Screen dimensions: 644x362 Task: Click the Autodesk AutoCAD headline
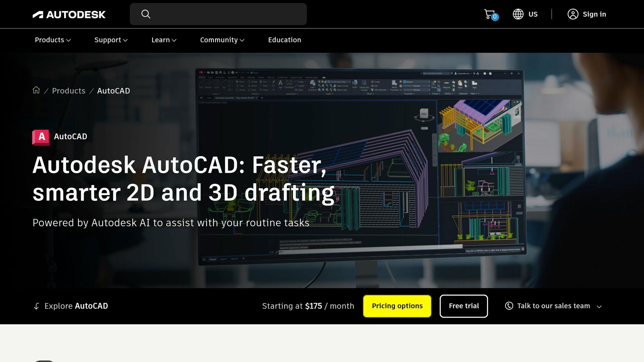pos(183,178)
